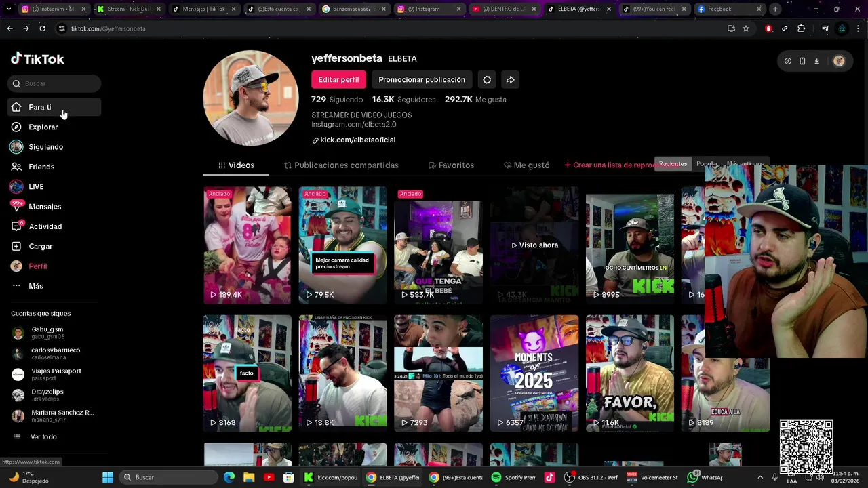
Task: Open Drayzclips followed account
Action: (54, 394)
